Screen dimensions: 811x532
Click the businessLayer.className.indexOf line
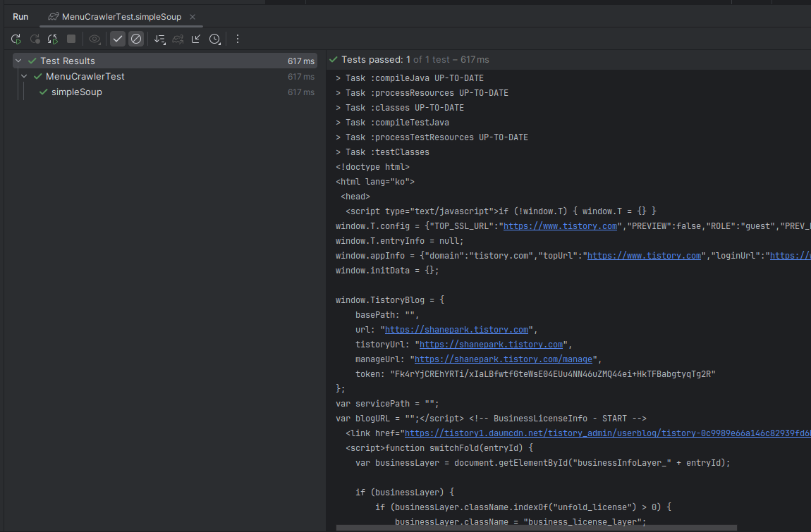523,507
